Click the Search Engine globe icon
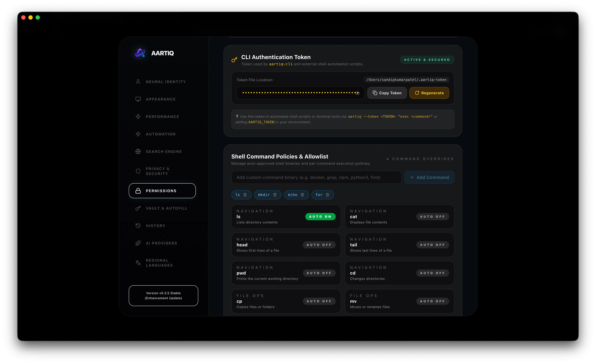 pyautogui.click(x=138, y=151)
